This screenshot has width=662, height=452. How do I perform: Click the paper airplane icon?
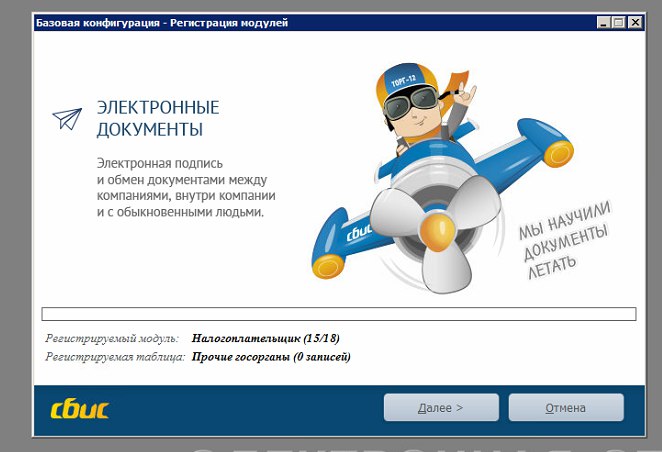67,119
